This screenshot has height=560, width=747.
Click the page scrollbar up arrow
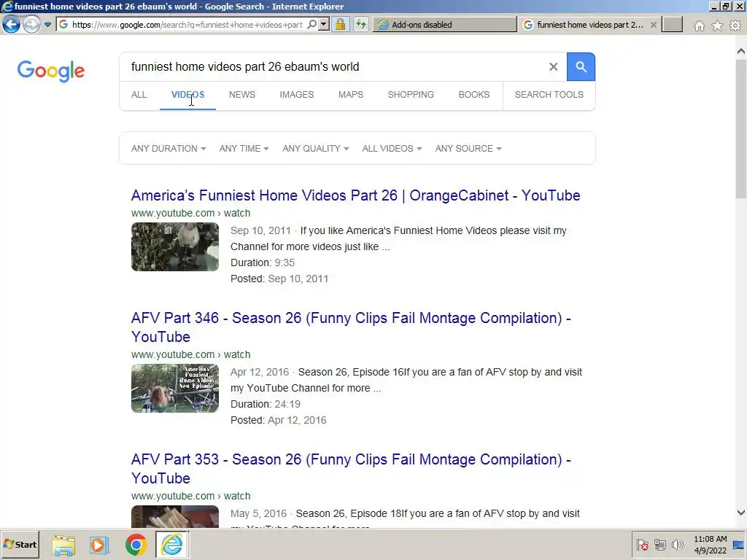click(741, 51)
